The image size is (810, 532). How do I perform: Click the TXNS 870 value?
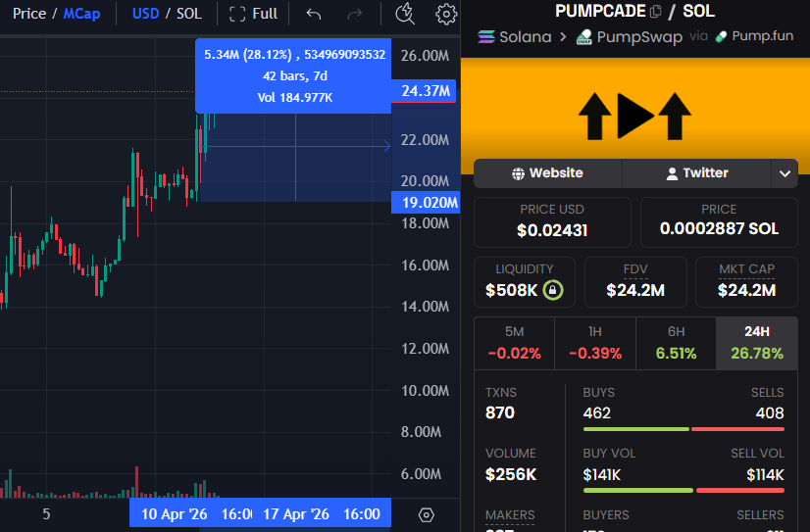click(x=500, y=412)
